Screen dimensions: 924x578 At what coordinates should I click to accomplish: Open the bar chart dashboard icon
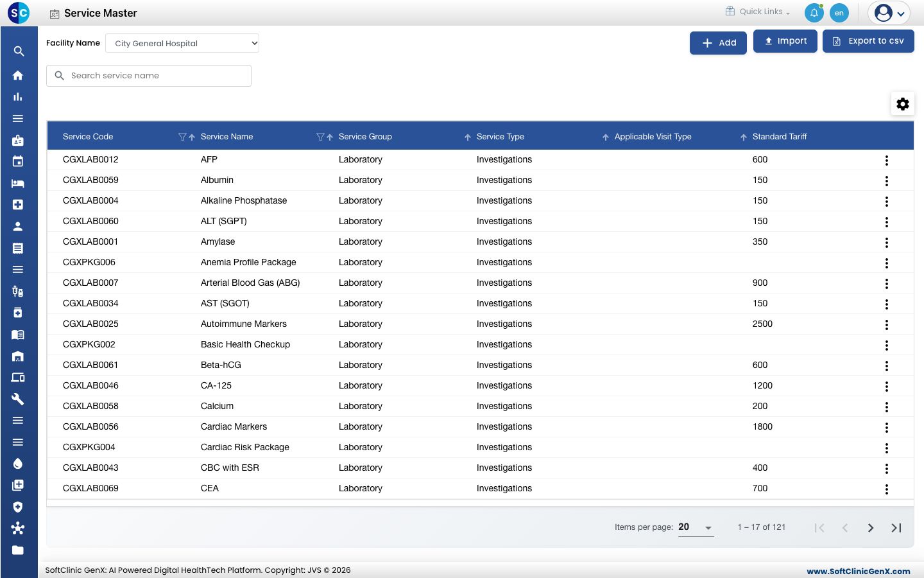click(18, 97)
